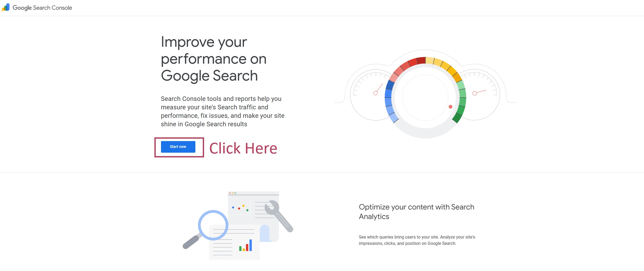
Task: Click the three window dots on illustrated browser
Action: click(233, 193)
